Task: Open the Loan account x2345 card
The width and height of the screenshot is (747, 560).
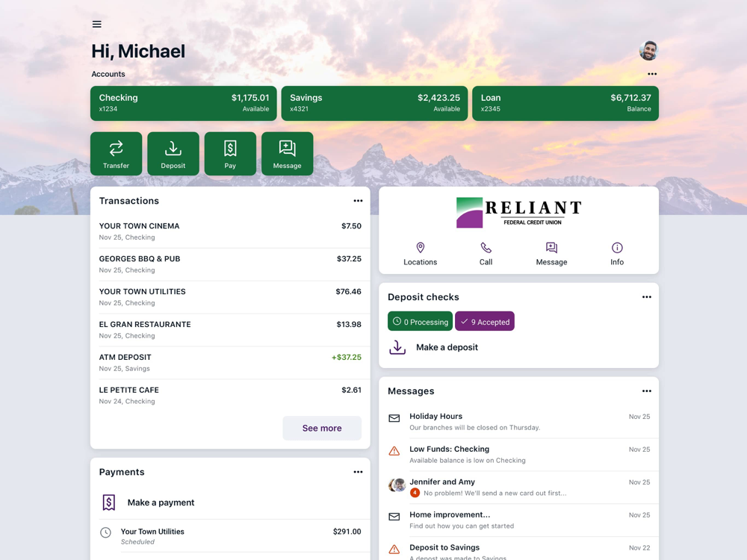Action: pyautogui.click(x=565, y=103)
